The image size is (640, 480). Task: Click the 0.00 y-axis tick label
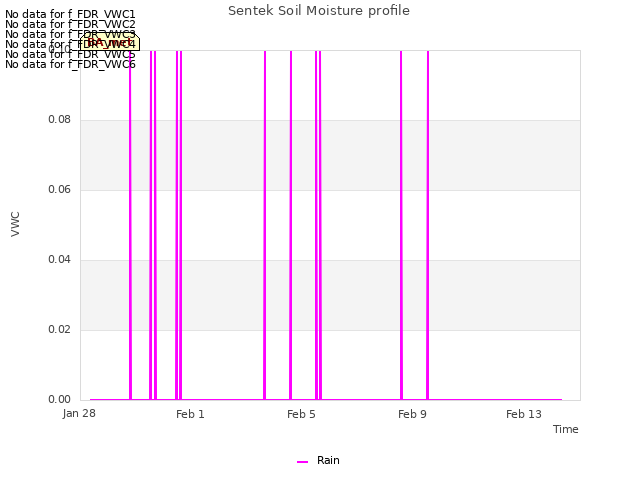click(x=59, y=399)
